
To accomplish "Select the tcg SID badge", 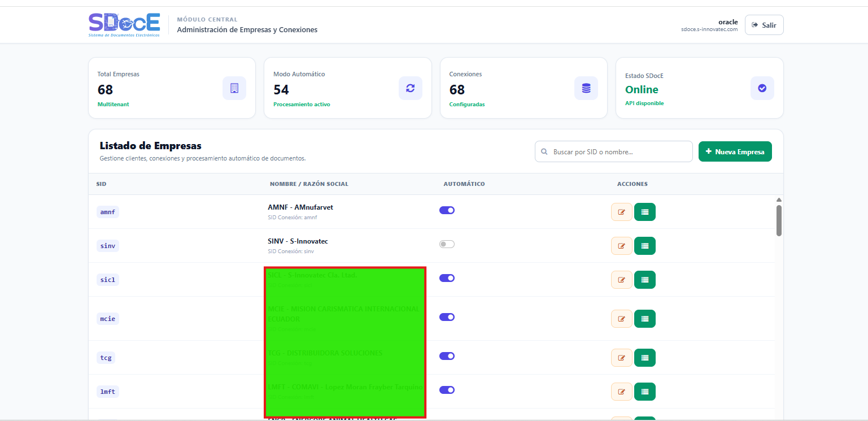I will (106, 358).
